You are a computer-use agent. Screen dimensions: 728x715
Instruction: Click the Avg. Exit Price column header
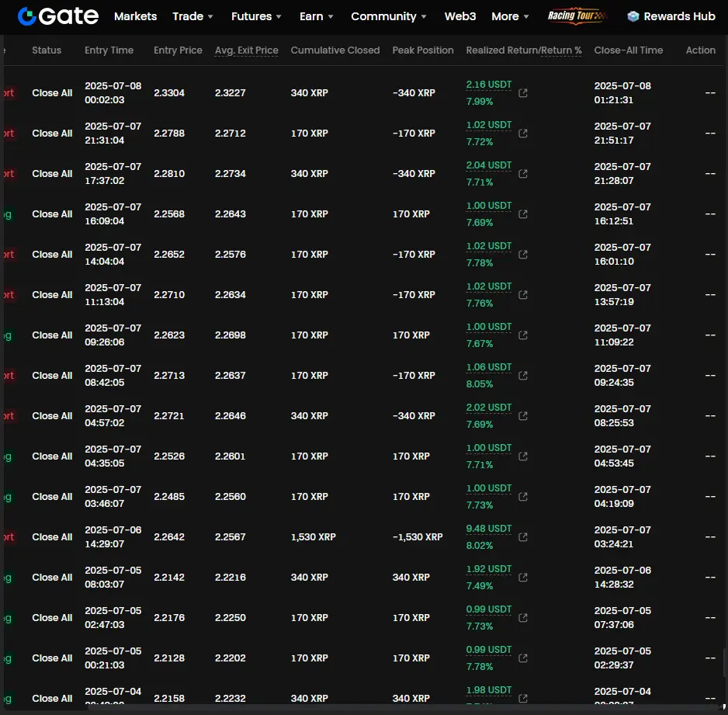point(247,50)
